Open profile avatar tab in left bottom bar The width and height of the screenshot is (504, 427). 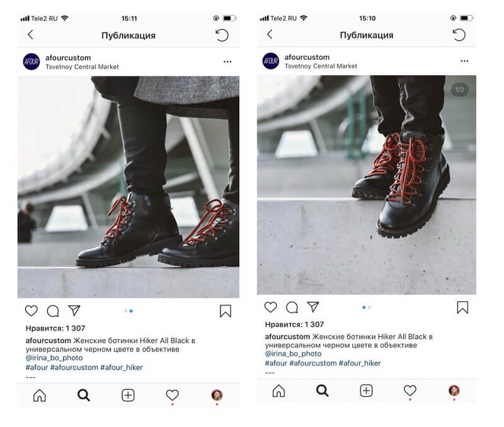tap(217, 395)
